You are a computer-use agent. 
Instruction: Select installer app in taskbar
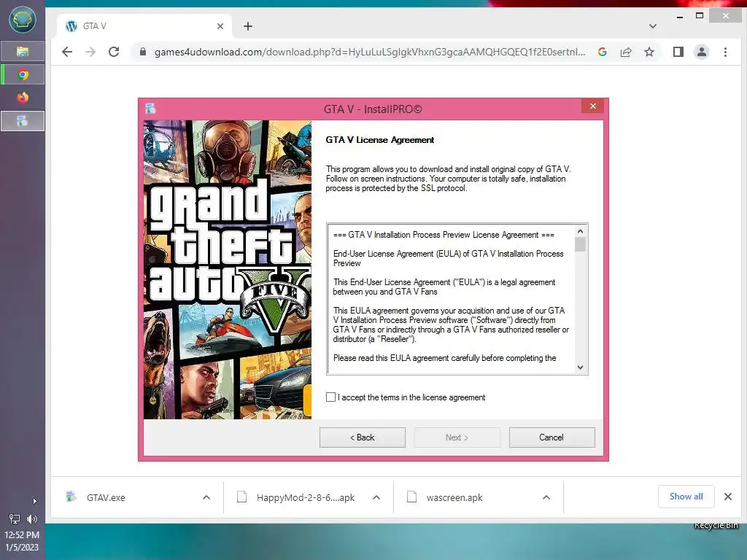click(x=23, y=121)
